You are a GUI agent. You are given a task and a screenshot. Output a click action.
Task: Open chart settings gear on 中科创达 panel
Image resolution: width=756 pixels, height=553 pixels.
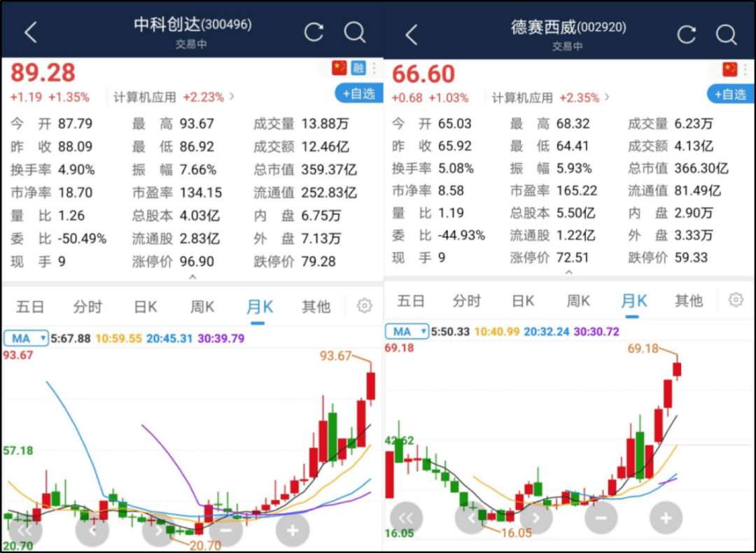pyautogui.click(x=365, y=306)
